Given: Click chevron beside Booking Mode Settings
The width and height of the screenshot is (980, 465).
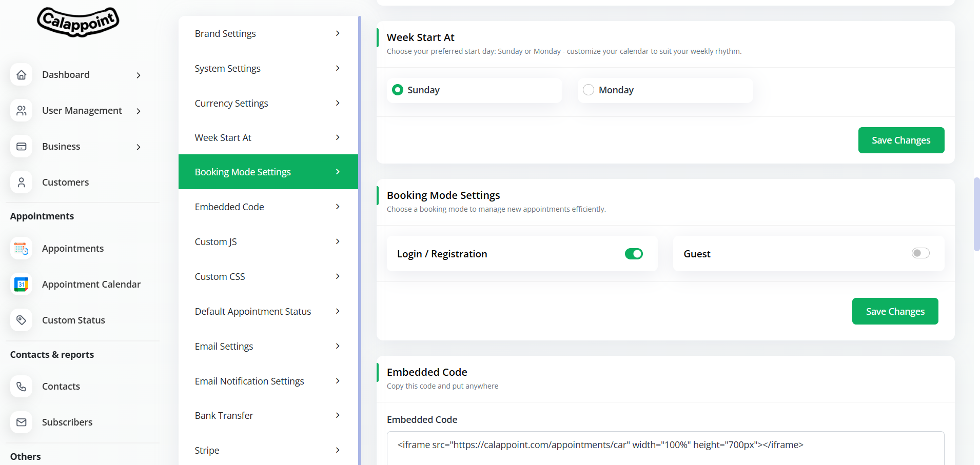Looking at the screenshot, I should tap(338, 172).
